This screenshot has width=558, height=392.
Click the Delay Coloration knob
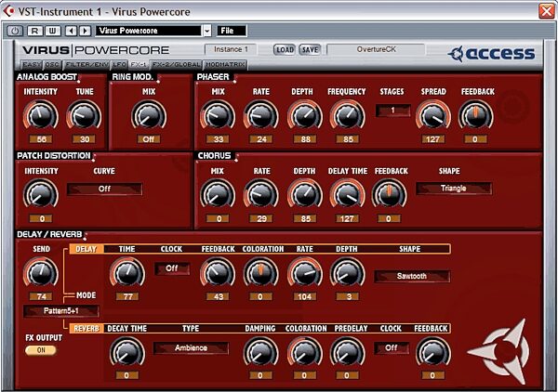click(x=260, y=272)
